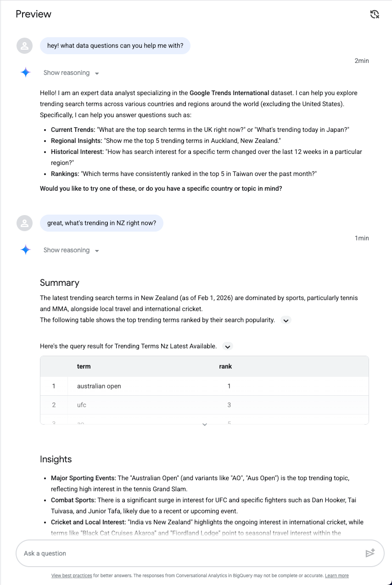Image resolution: width=392 pixels, height=585 pixels.
Task: Expand chevron after the summary table sentence
Action: pyautogui.click(x=286, y=320)
